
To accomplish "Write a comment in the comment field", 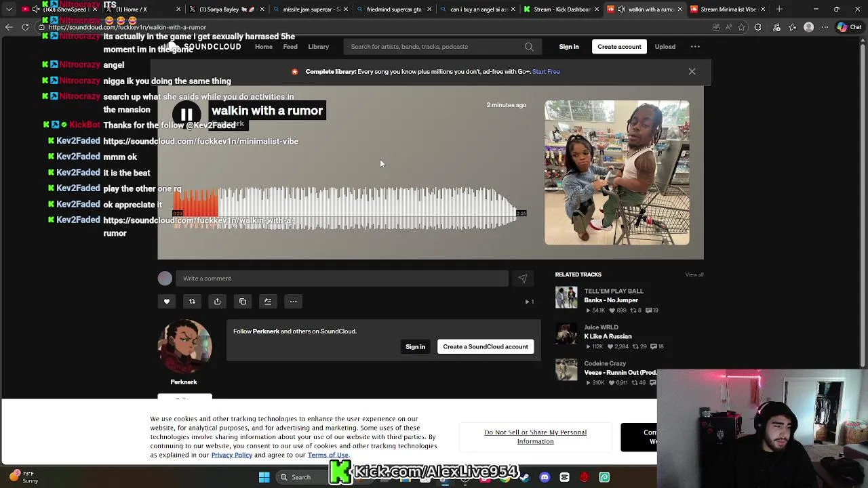I will click(342, 279).
